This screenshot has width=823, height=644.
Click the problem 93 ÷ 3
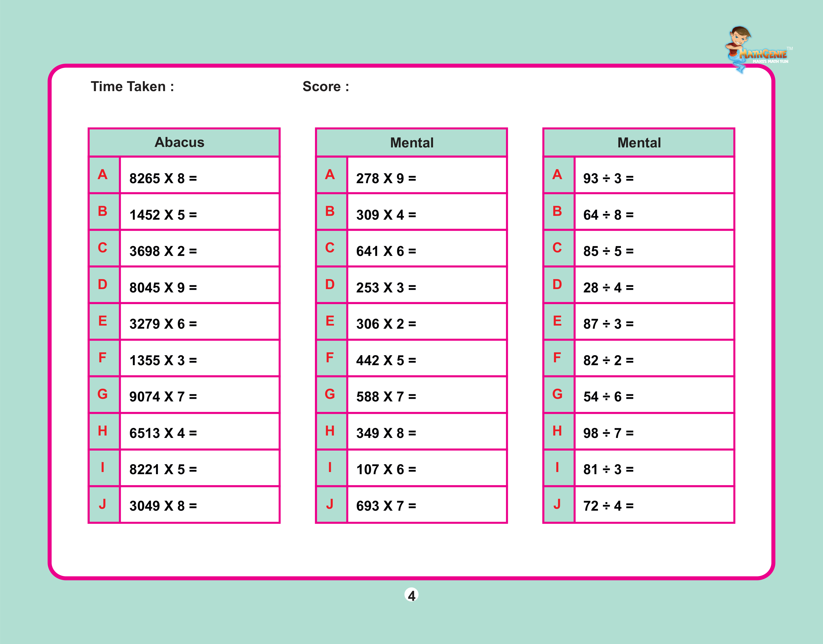[x=608, y=178]
